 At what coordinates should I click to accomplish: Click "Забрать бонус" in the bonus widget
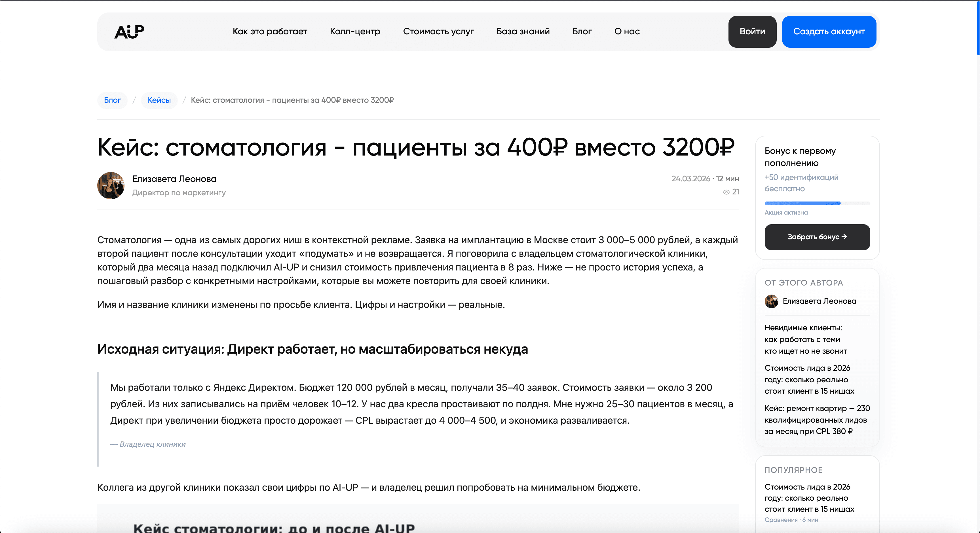point(817,237)
